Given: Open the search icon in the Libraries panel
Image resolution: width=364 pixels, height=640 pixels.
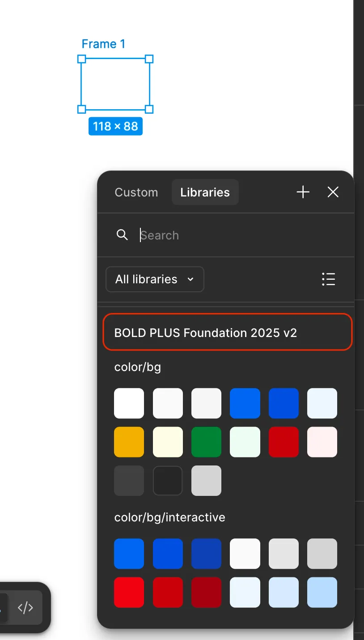Looking at the screenshot, I should [x=122, y=235].
